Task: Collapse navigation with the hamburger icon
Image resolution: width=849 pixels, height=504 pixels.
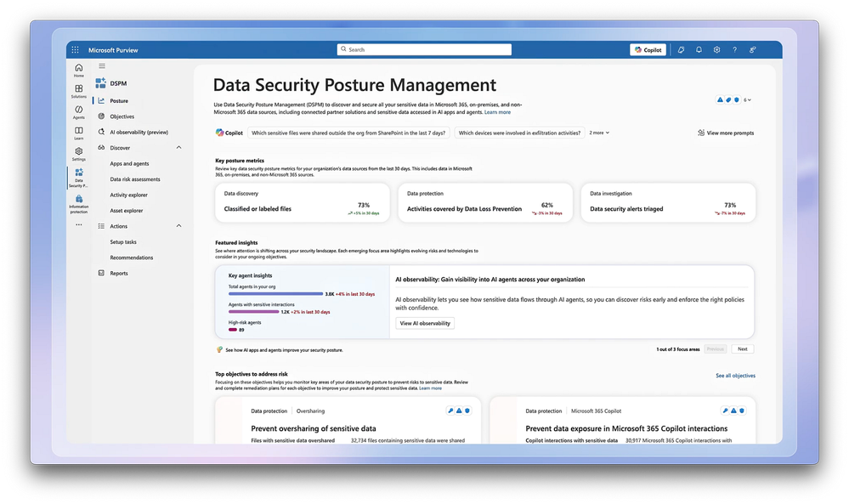Action: click(x=102, y=66)
